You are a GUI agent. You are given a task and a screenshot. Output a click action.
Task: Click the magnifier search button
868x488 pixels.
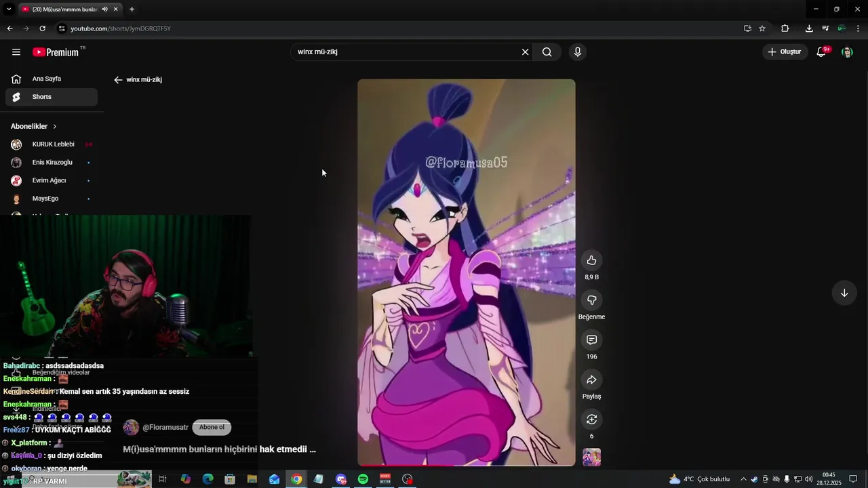[x=547, y=52]
